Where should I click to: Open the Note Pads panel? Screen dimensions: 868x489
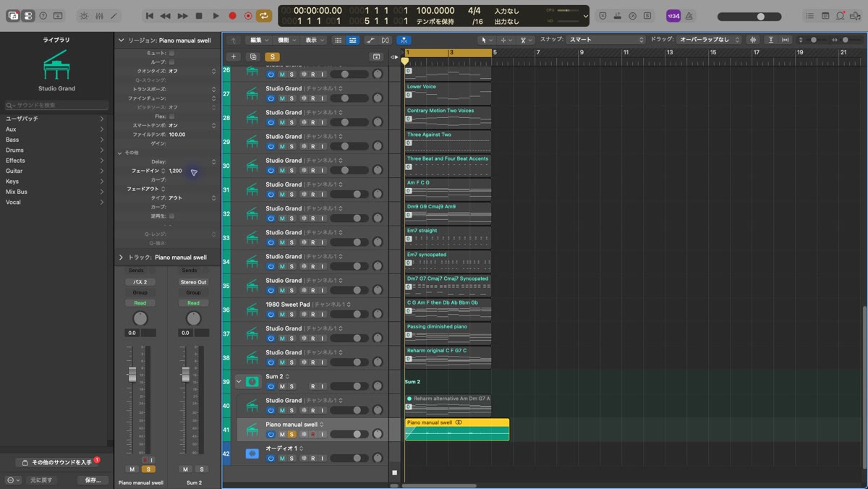pos(825,16)
